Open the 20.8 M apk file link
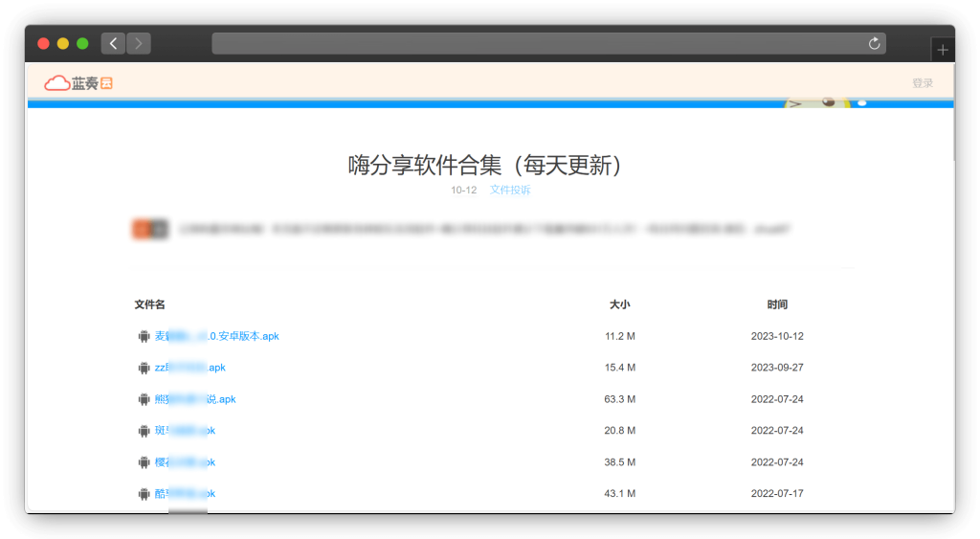 (x=185, y=430)
